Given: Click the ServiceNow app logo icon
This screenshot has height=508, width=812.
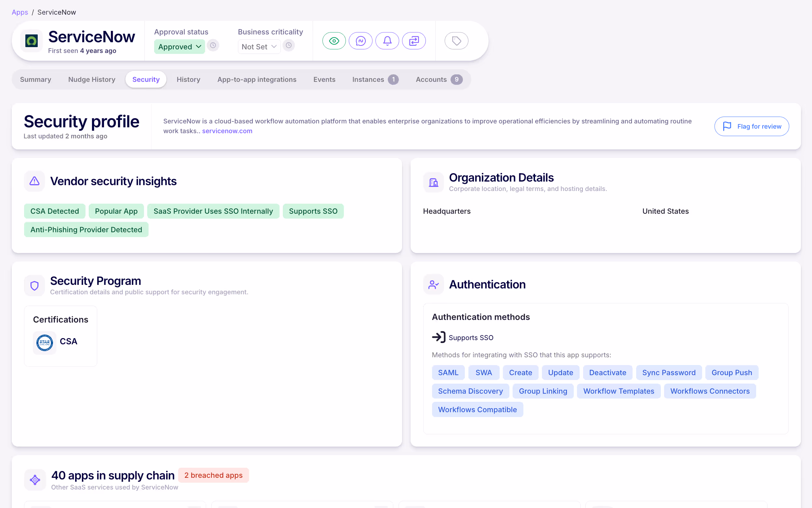Looking at the screenshot, I should (x=32, y=41).
